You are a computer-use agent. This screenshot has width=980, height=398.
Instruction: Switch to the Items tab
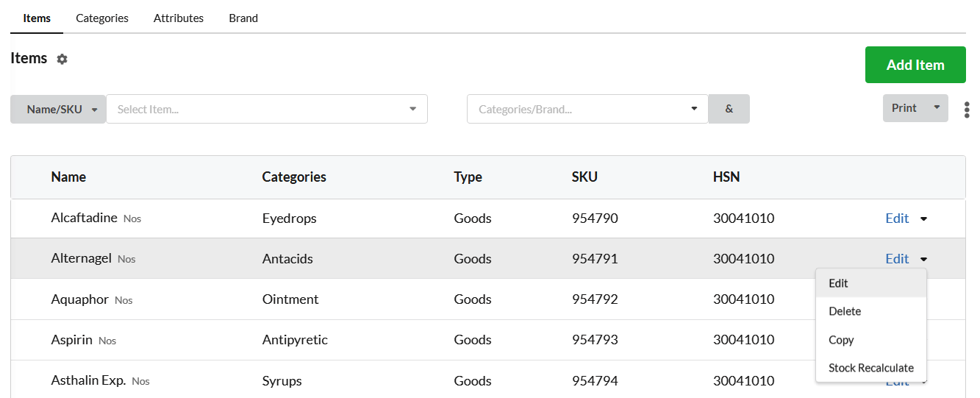pos(37,18)
